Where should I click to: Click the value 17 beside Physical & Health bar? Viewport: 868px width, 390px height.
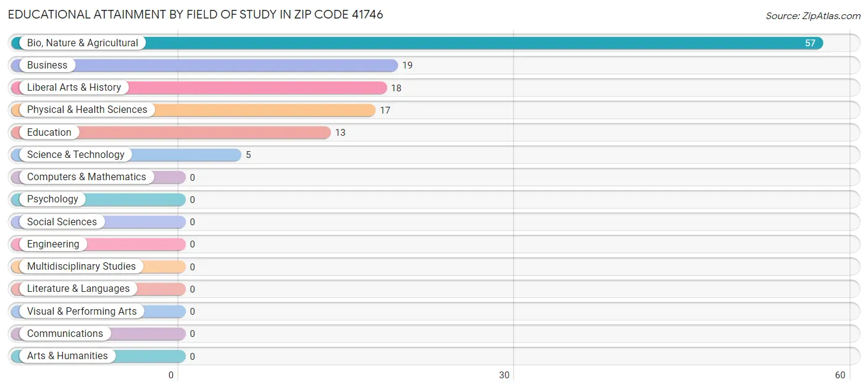(385, 110)
